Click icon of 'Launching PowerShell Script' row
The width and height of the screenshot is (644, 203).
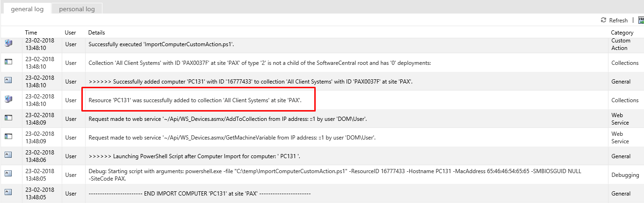coord(8,155)
